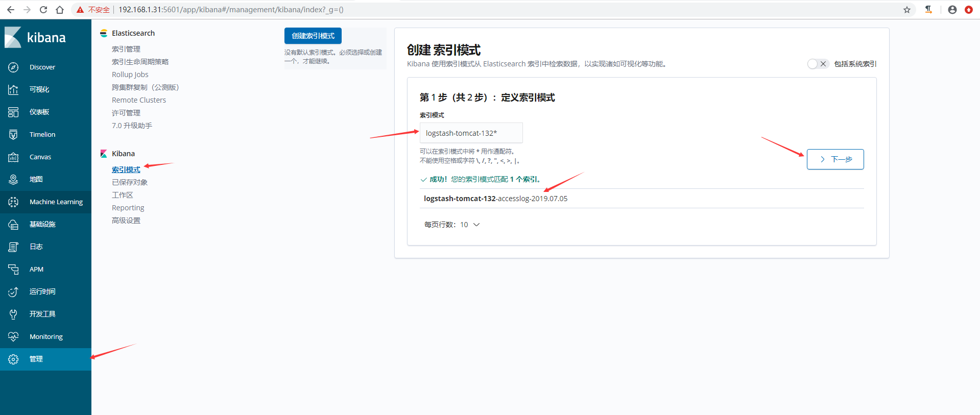
Task: Open Timelion icon in sidebar
Action: 13,135
